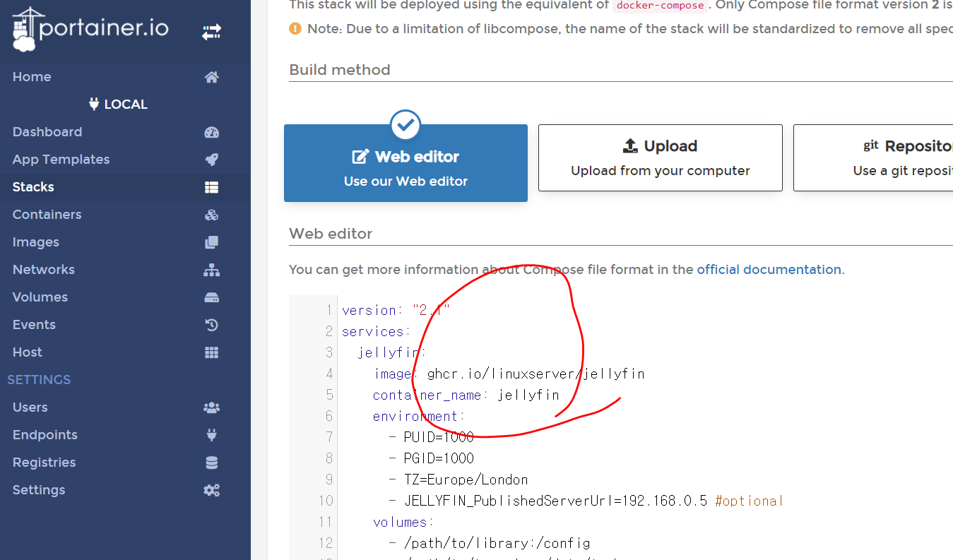Screen dimensions: 953x560
Task: Click the Stacks list icon
Action: click(x=211, y=187)
